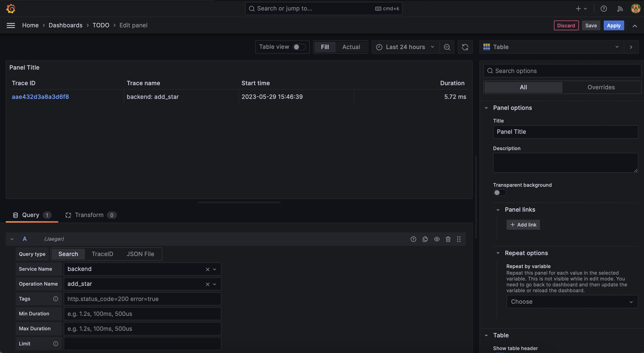Delete query A with the trash icon
This screenshot has width=644, height=353.
point(448,239)
